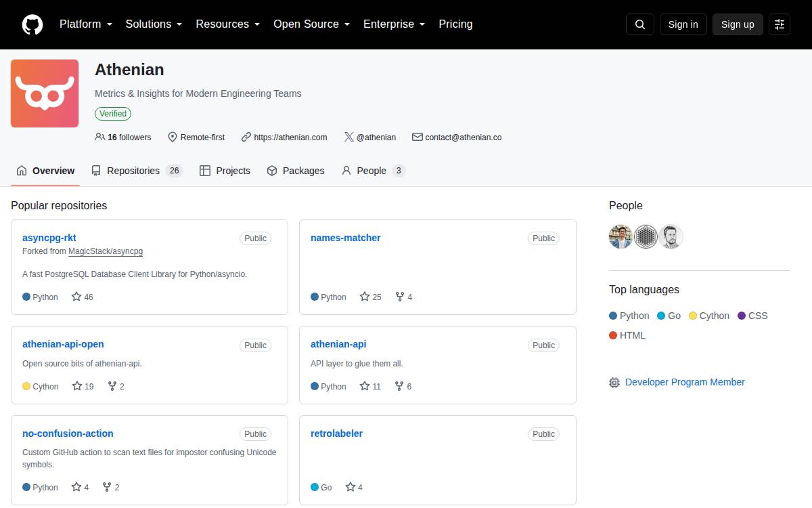Open the 4 forks of names-matcher

(x=404, y=297)
